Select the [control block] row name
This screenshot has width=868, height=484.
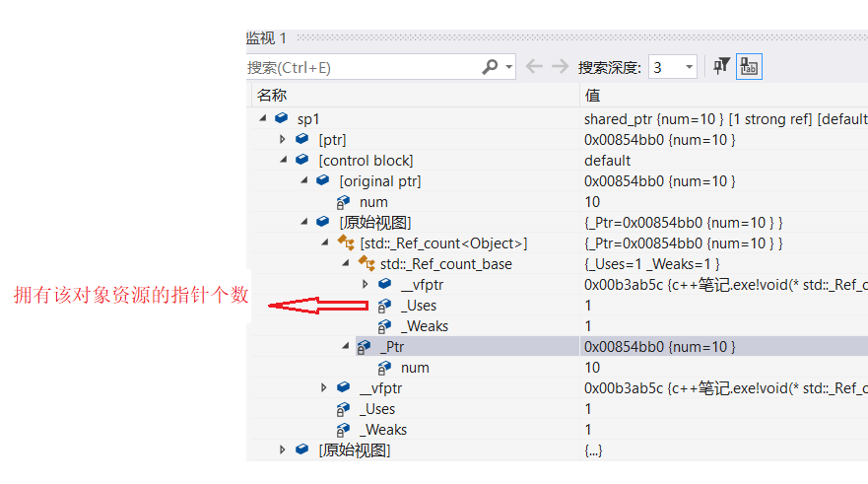pos(366,161)
